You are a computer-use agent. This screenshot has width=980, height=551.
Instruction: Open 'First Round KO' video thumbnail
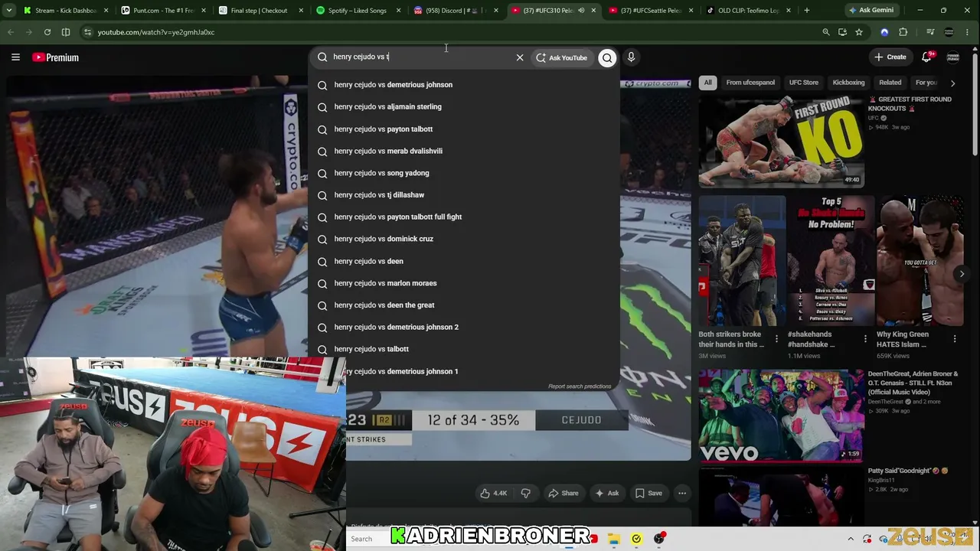(x=781, y=141)
